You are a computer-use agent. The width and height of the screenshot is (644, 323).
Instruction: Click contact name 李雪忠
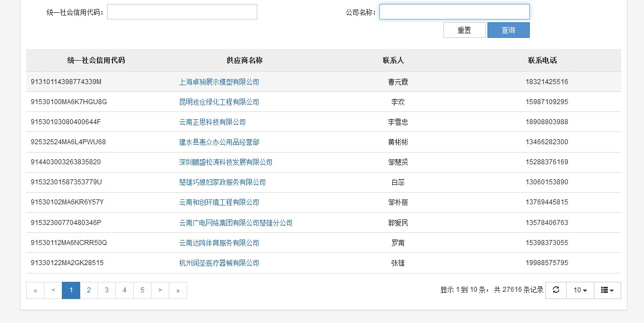coord(398,123)
